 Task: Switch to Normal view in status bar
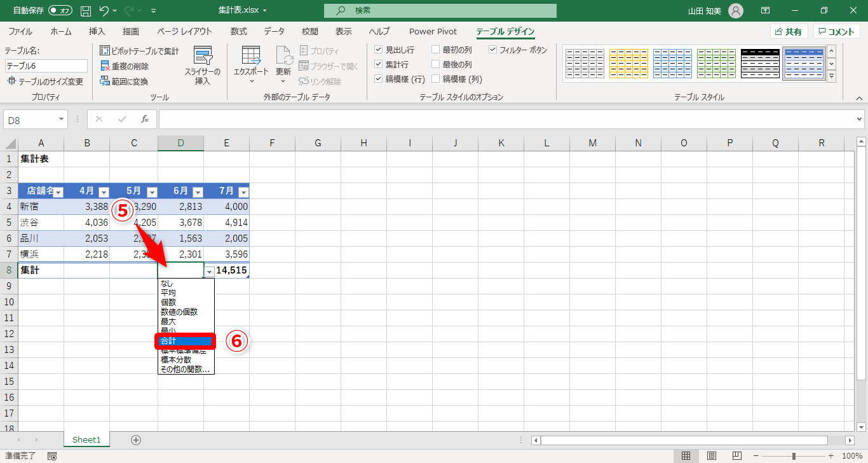[686, 456]
